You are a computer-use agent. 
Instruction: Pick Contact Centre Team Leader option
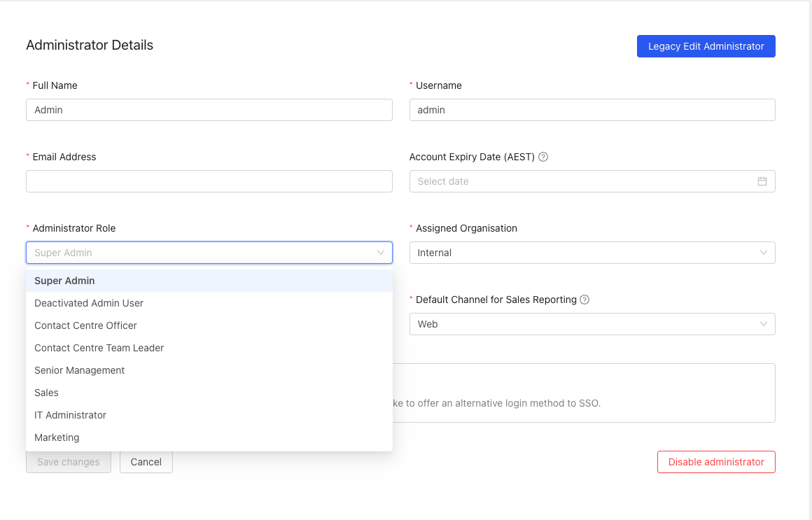[99, 348]
